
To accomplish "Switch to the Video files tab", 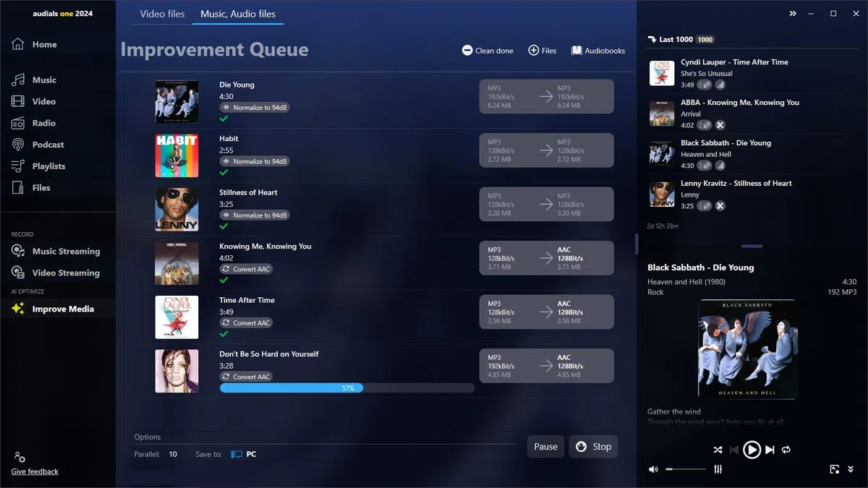I will click(162, 14).
